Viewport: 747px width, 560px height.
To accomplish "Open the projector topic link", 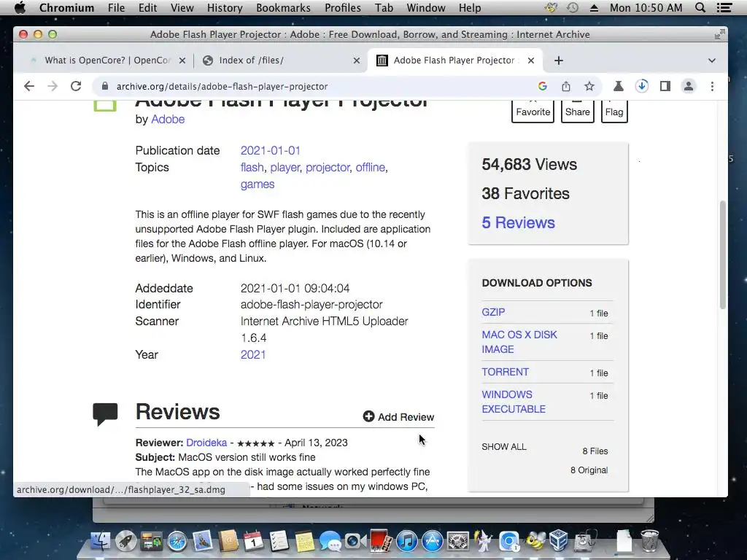I will click(x=328, y=167).
